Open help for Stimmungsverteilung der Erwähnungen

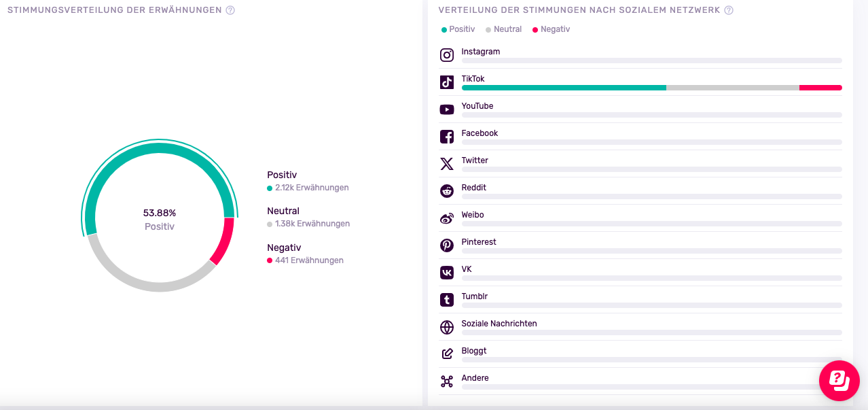[230, 10]
